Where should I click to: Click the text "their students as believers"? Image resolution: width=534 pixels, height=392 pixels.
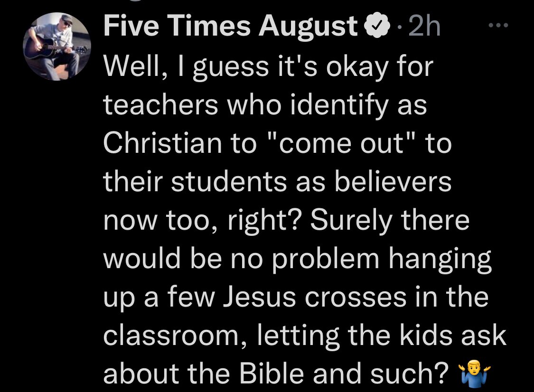277,182
